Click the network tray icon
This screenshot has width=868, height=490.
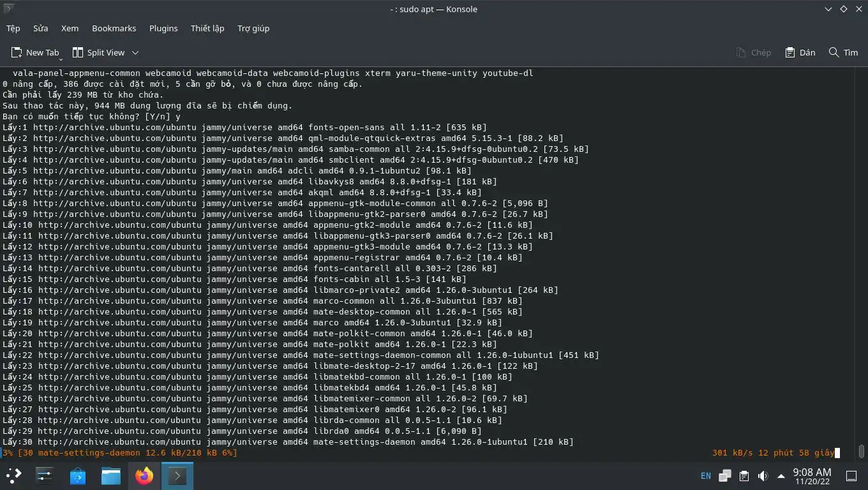click(725, 475)
